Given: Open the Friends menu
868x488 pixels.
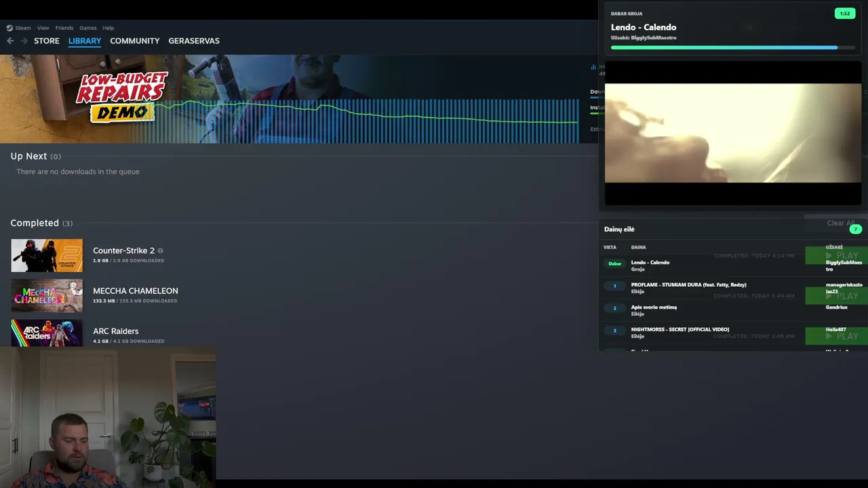Looking at the screenshot, I should (x=64, y=28).
